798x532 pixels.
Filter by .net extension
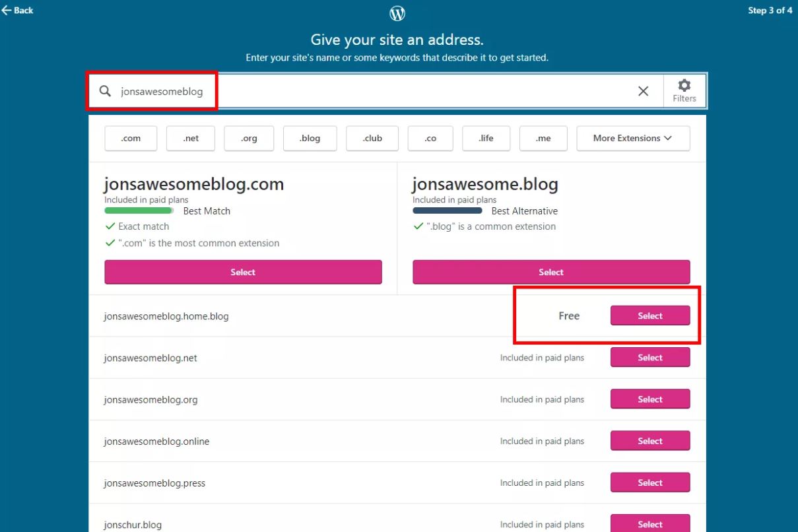191,138
